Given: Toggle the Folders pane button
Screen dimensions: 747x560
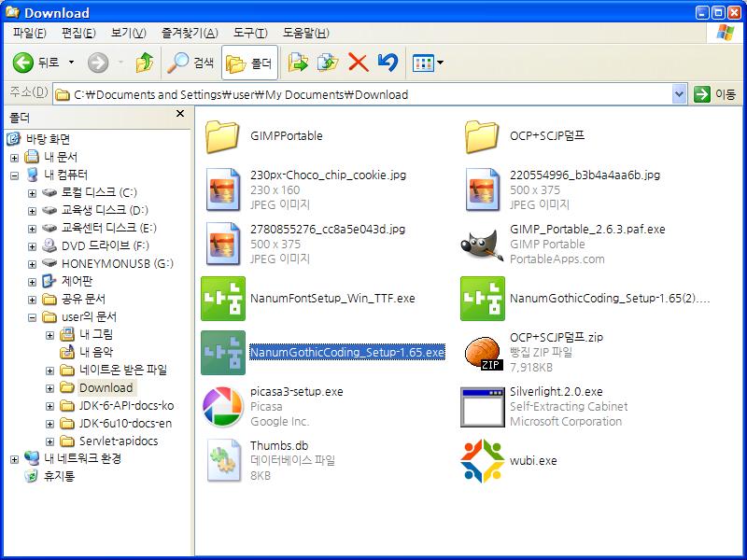Looking at the screenshot, I should [x=249, y=63].
